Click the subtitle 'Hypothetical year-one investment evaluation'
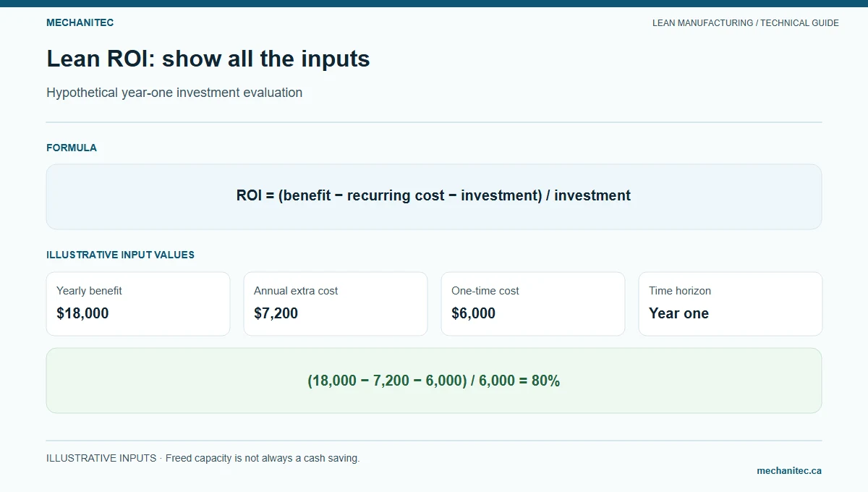Image resolution: width=868 pixels, height=492 pixels. pos(174,93)
